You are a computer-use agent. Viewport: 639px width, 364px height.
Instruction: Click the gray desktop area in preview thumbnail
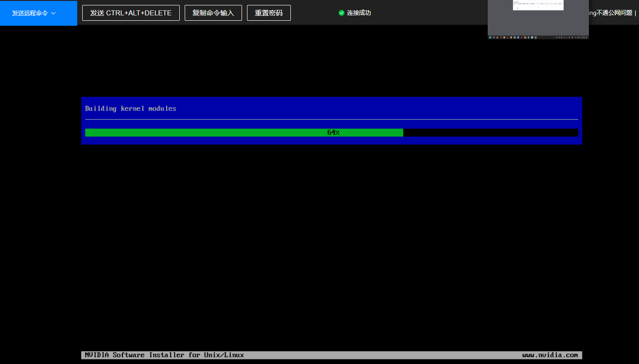coord(538,23)
